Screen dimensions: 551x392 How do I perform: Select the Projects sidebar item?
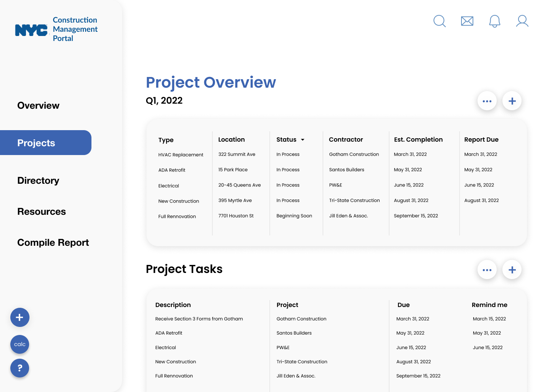(36, 142)
